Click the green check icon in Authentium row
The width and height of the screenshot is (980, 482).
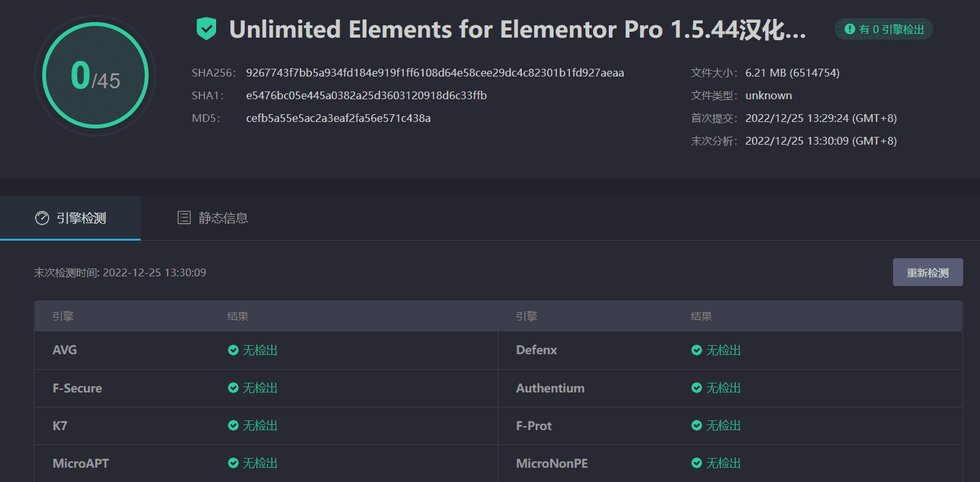696,388
